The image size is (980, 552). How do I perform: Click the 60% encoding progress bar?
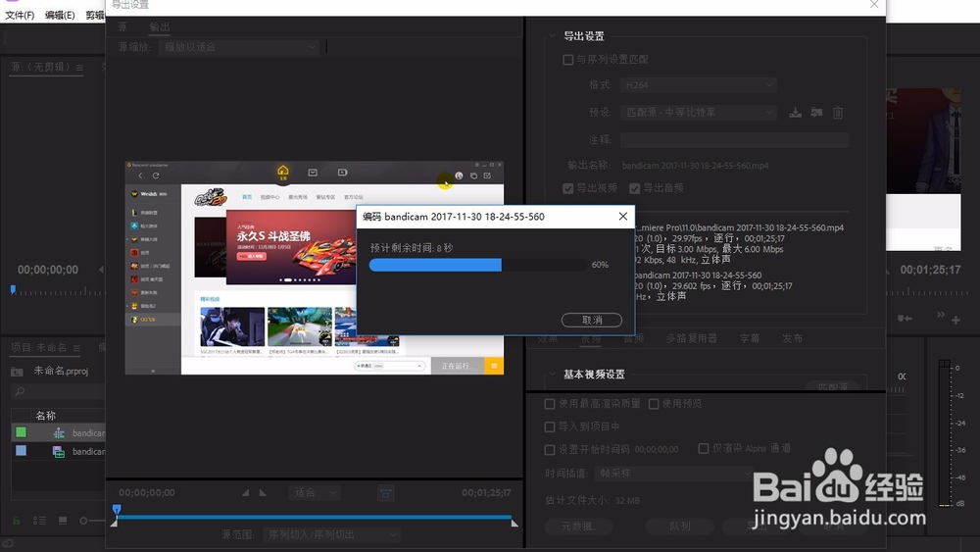click(477, 265)
